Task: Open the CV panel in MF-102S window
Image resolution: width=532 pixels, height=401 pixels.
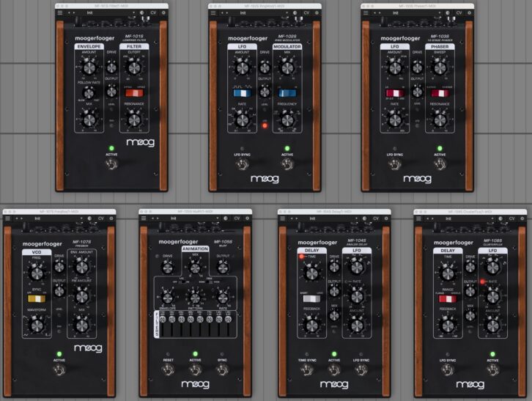Action: click(x=306, y=12)
